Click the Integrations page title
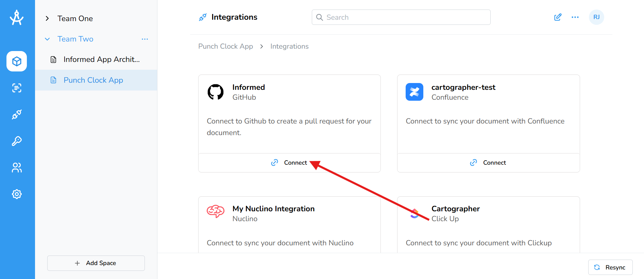 [234, 17]
